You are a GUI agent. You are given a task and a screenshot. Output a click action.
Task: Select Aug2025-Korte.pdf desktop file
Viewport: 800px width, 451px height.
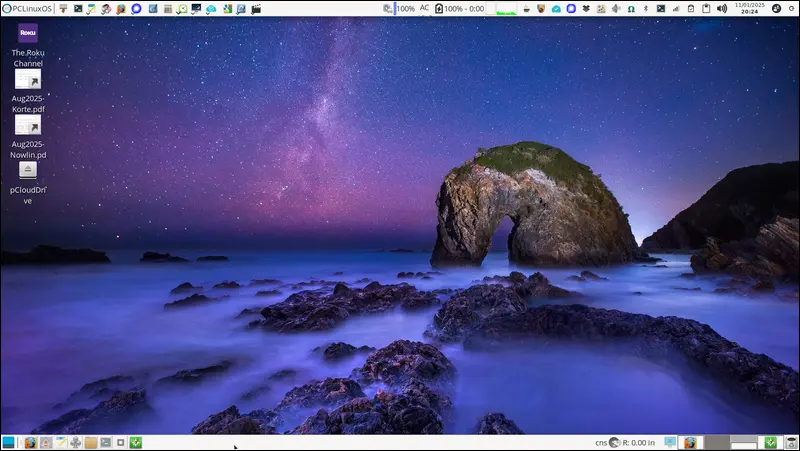click(x=28, y=91)
